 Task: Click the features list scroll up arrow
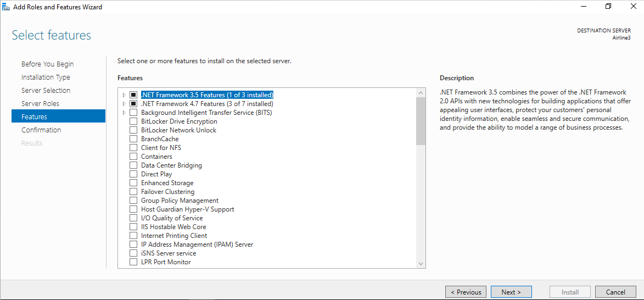(421, 93)
